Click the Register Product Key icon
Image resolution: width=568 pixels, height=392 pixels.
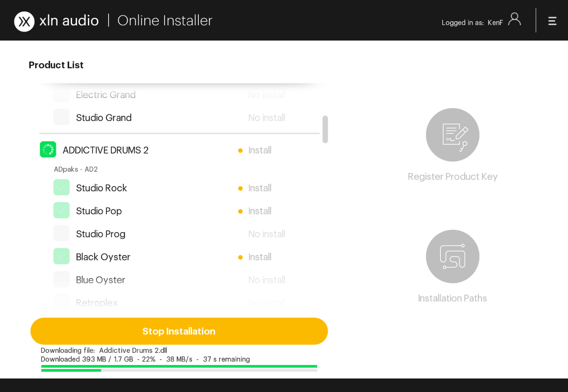[453, 135]
